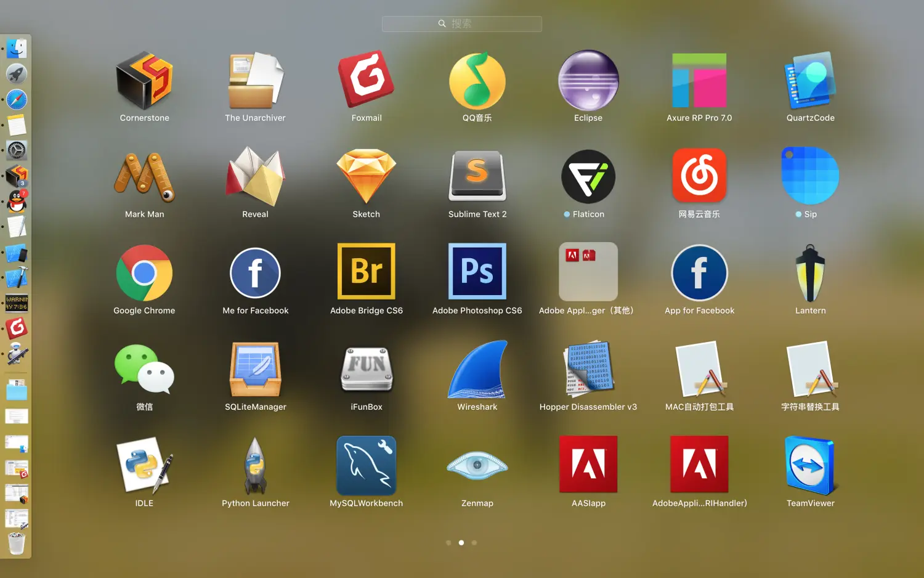Open 网易云音乐 app
Image resolution: width=924 pixels, height=578 pixels.
(x=699, y=176)
